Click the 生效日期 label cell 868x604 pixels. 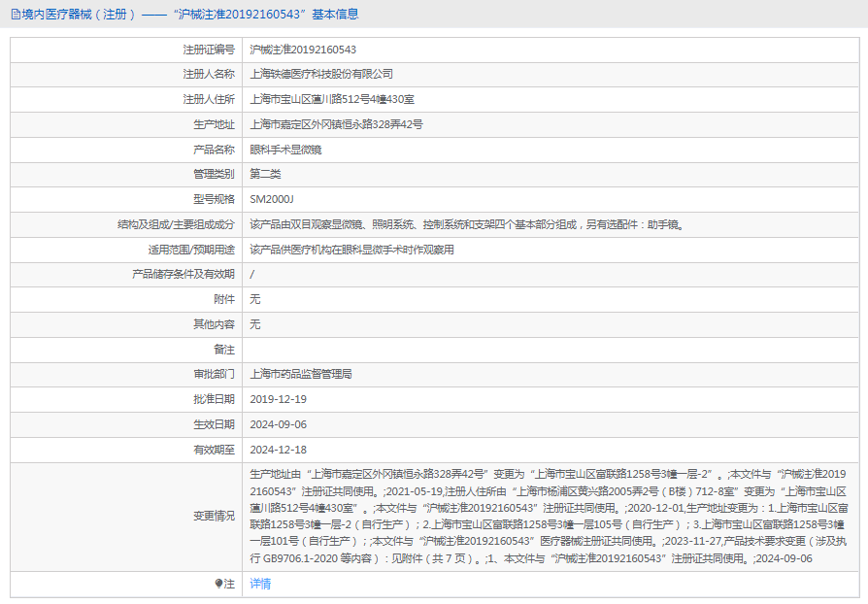pos(126,424)
